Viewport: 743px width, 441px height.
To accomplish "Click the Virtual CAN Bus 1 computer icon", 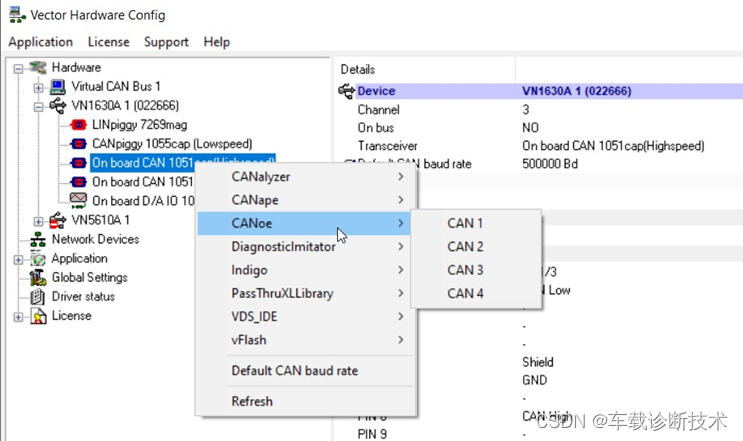I will coord(58,87).
